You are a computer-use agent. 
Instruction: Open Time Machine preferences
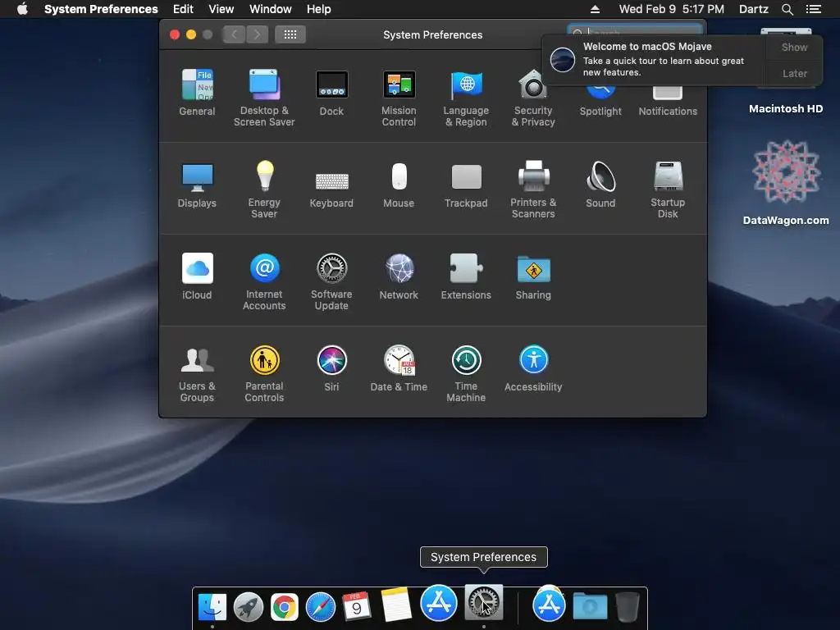[x=466, y=373]
